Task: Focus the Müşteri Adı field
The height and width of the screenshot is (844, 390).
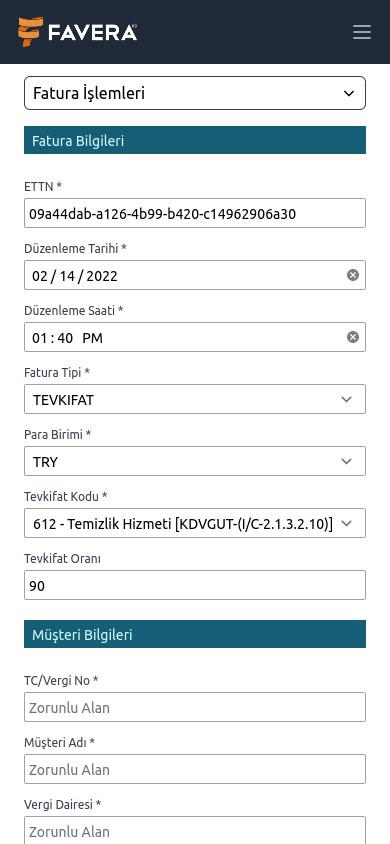Action: (x=195, y=769)
